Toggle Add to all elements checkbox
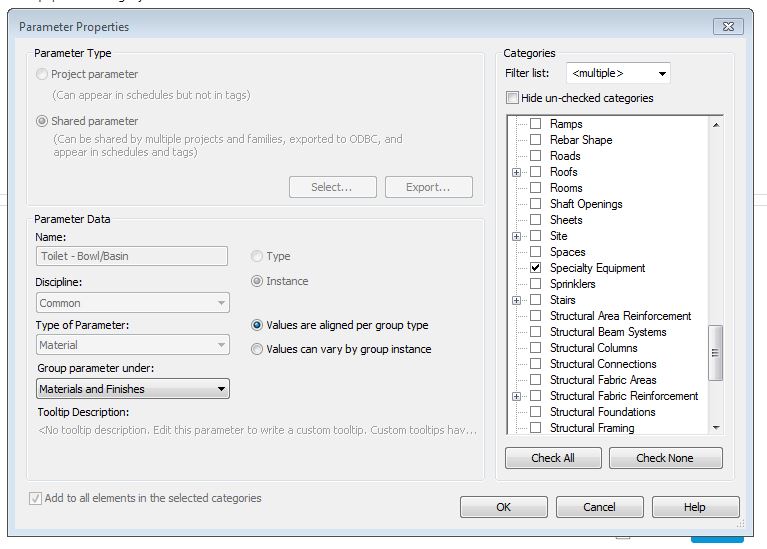Image resolution: width=767 pixels, height=549 pixels. click(35, 498)
